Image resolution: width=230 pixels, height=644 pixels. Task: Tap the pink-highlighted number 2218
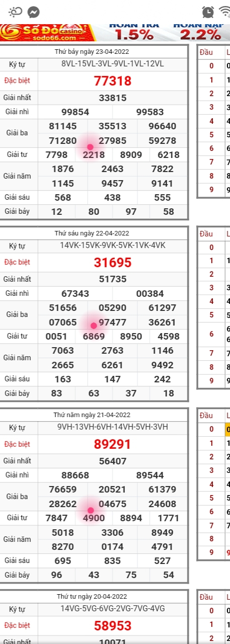click(x=94, y=155)
